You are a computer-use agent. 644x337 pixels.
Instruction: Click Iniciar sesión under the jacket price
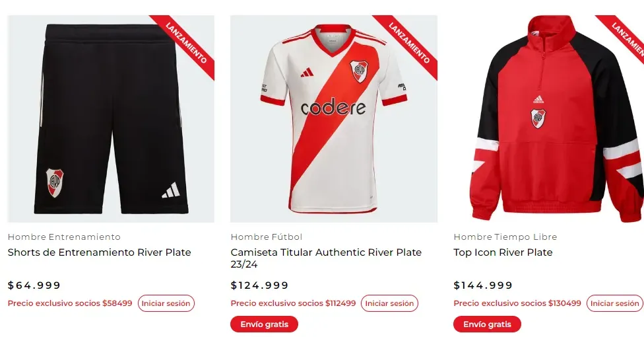[x=614, y=303]
